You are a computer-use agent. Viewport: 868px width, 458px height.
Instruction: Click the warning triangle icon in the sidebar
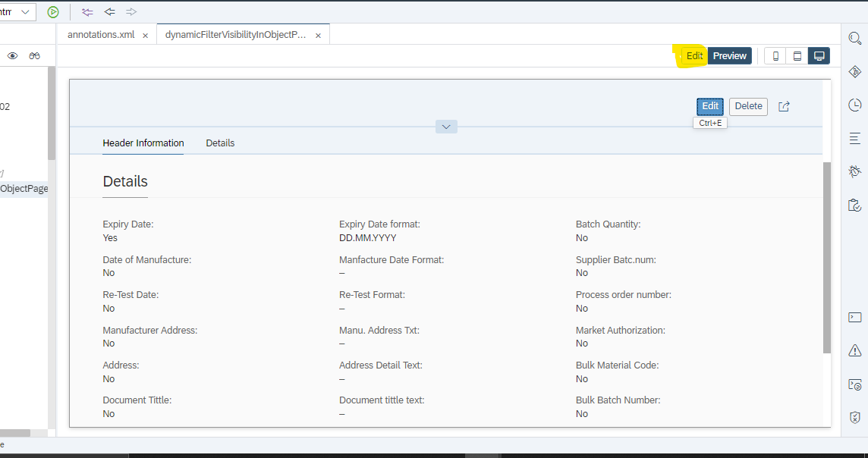point(854,350)
